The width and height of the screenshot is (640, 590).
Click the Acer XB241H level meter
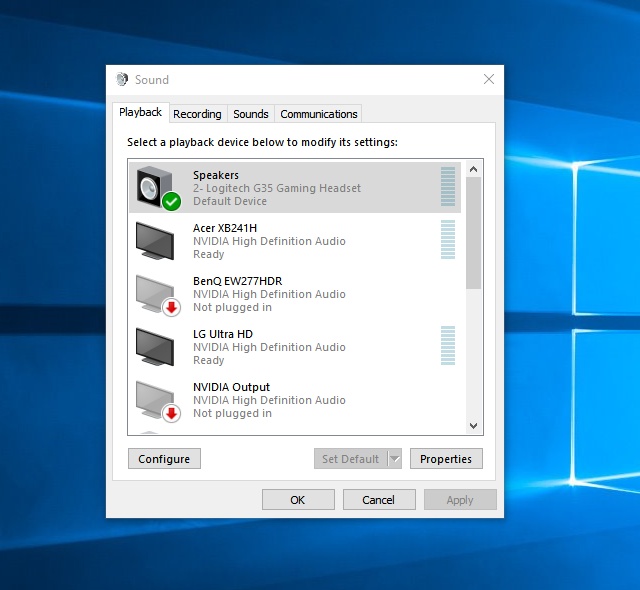point(448,240)
